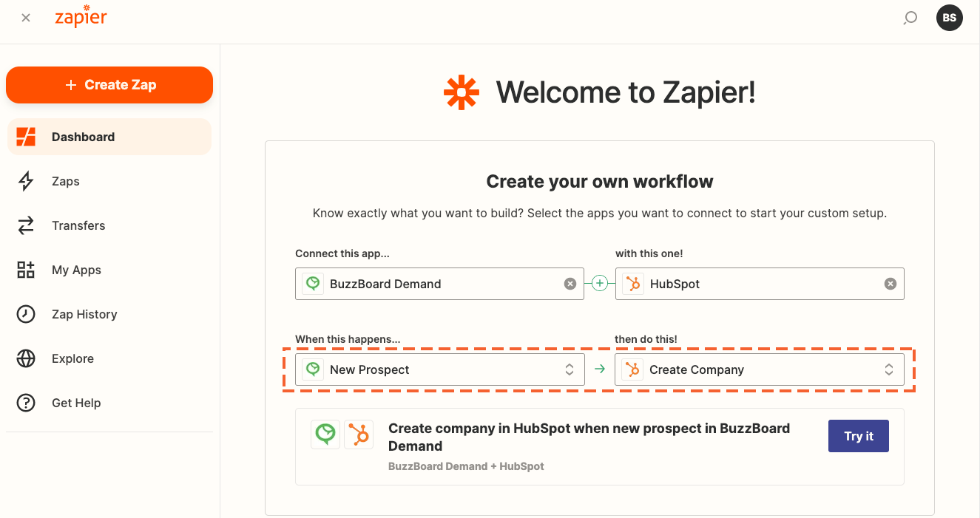Click the My Apps grid icon
This screenshot has width=980, height=518.
(26, 270)
